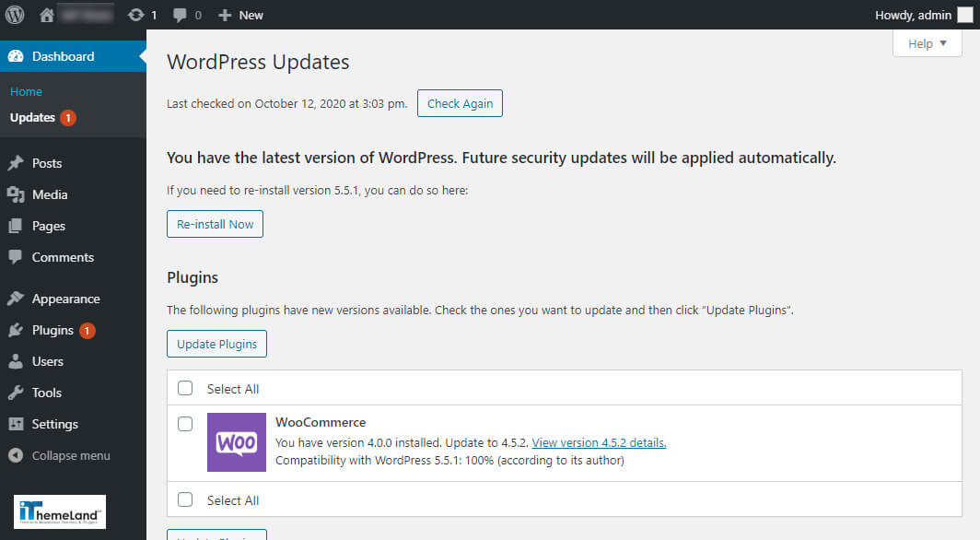980x540 pixels.
Task: Click the Users icon in the sidebar
Action: pos(16,360)
